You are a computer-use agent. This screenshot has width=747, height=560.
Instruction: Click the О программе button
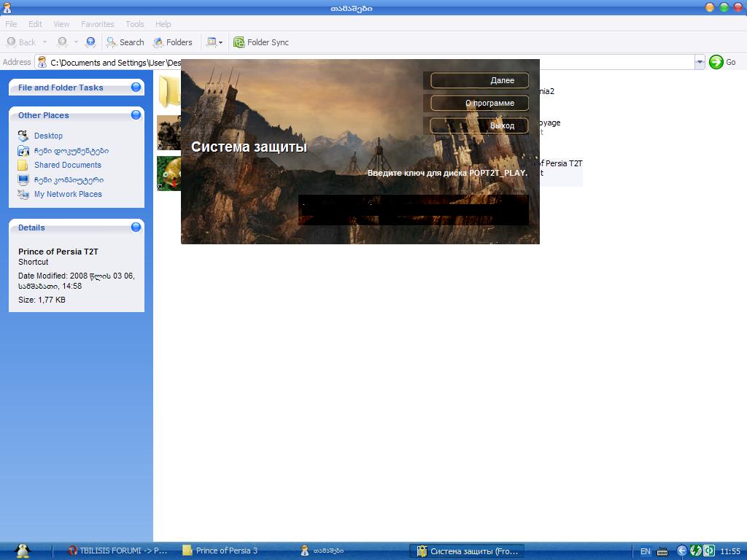(x=479, y=103)
